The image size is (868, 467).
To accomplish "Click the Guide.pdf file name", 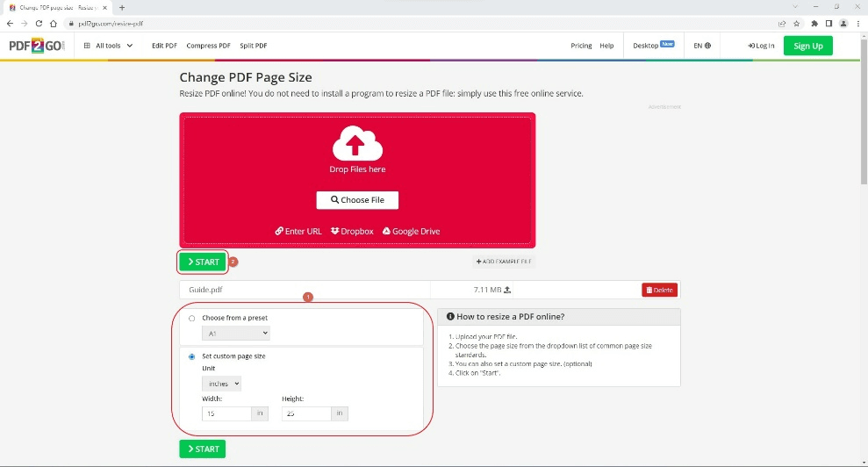I will [205, 290].
